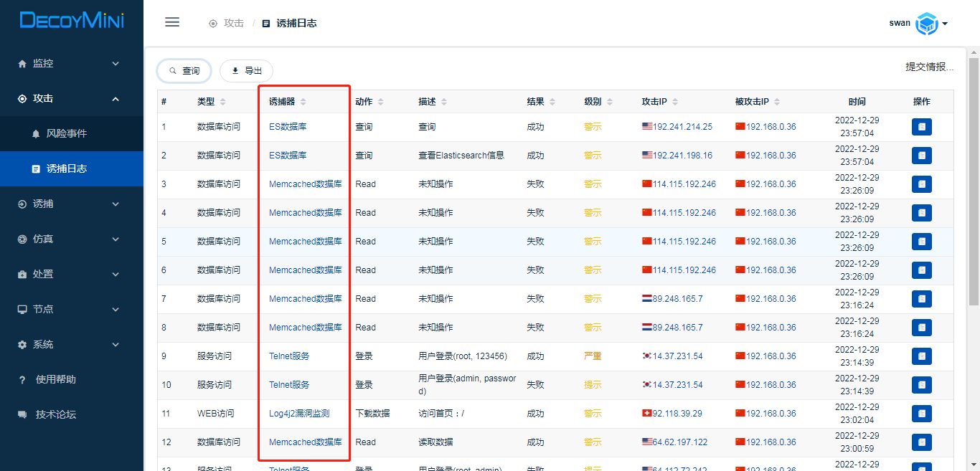
Task: Expand the 仿真 sidebar menu
Action: click(72, 239)
